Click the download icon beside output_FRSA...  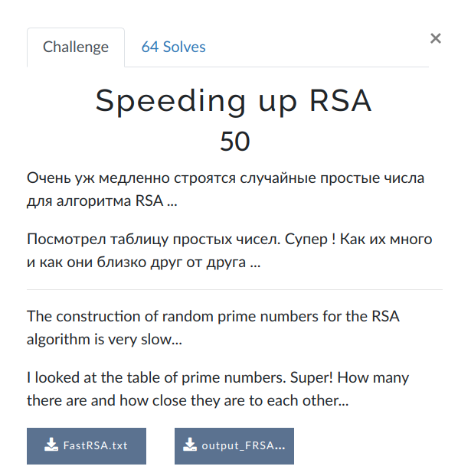coord(190,445)
